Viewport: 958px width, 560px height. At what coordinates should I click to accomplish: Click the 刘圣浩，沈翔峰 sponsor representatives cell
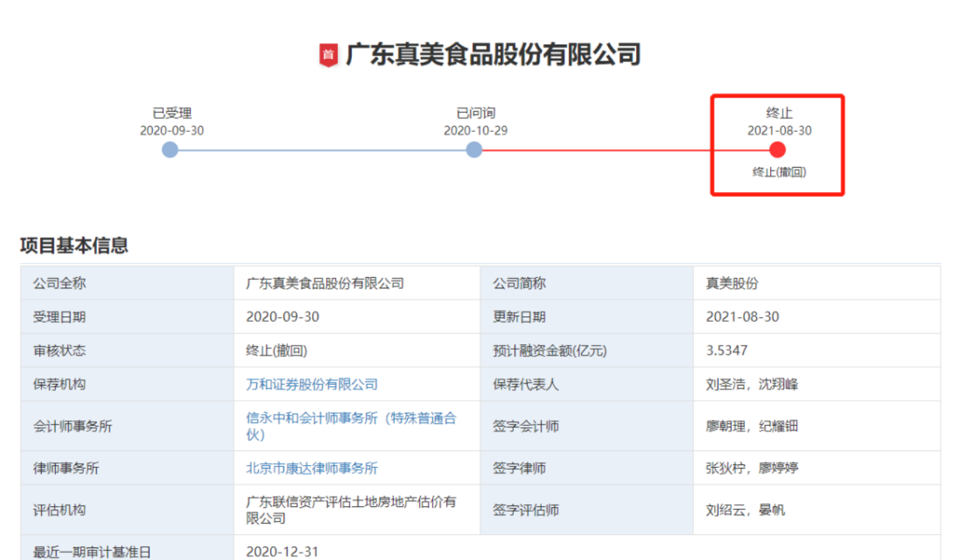click(x=751, y=384)
